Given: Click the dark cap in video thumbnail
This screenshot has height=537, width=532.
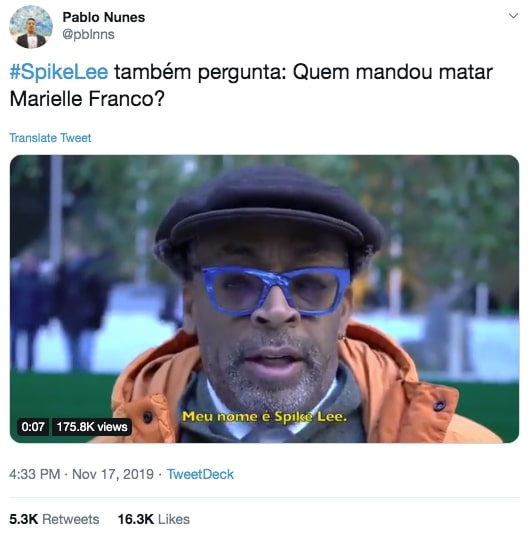Looking at the screenshot, I should pyautogui.click(x=269, y=212).
